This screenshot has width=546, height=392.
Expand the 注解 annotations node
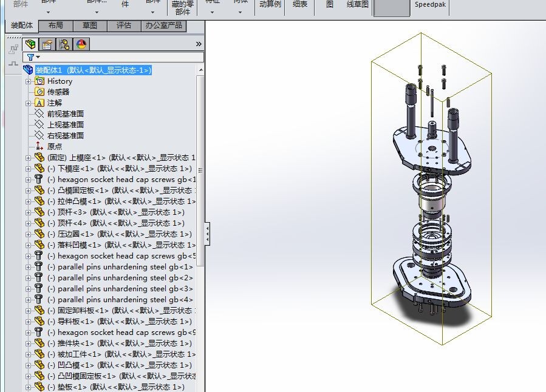click(x=28, y=103)
